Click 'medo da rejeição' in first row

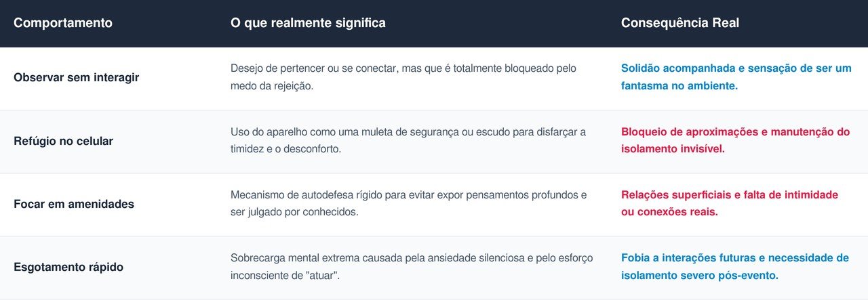[272, 87]
